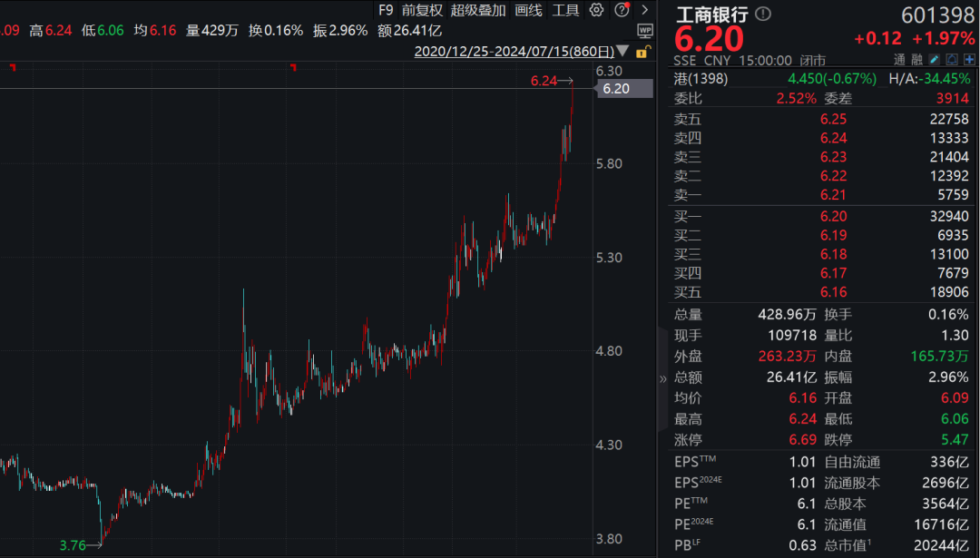The width and height of the screenshot is (980, 558).
Task: Click the +1.97% change percentage
Action: pyautogui.click(x=944, y=39)
